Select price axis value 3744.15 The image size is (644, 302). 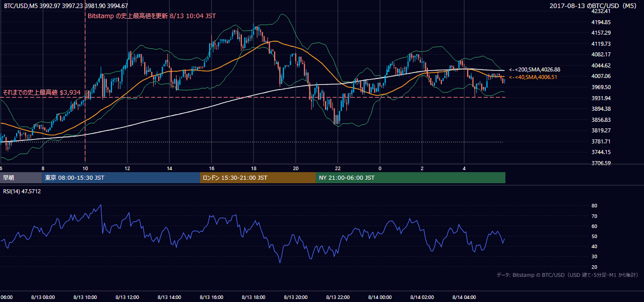point(601,152)
